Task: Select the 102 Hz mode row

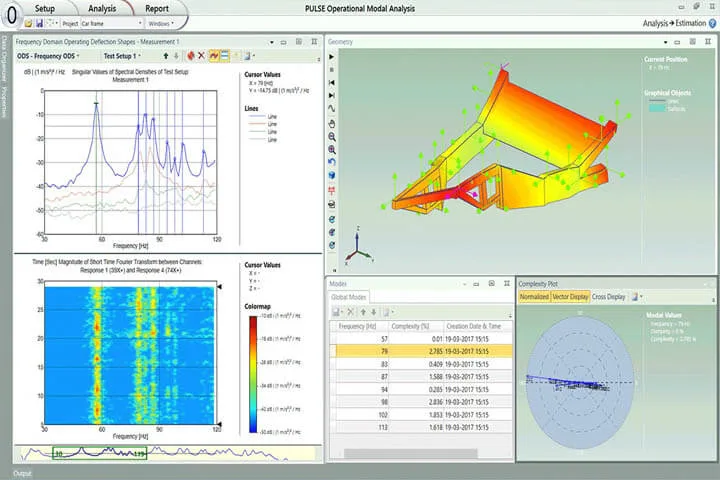Action: point(421,415)
